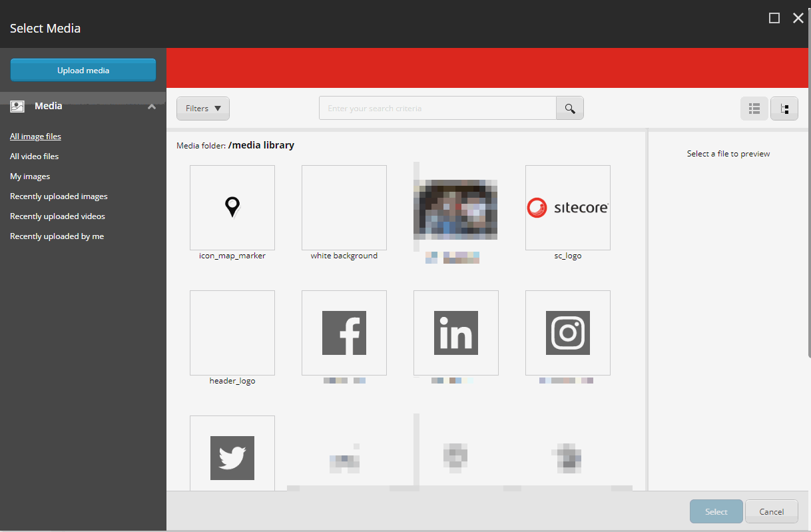Viewport: 811px width, 532px height.
Task: Select the Twitter bird image
Action: click(x=232, y=457)
